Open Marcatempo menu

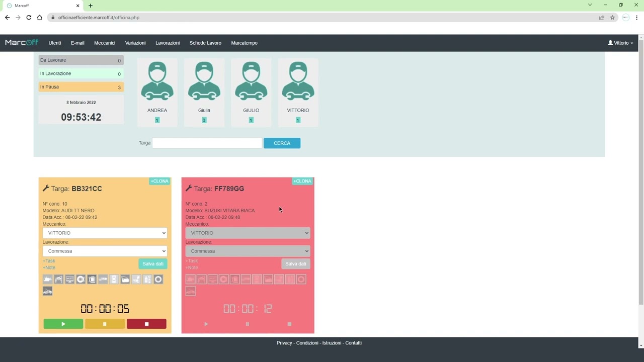pyautogui.click(x=244, y=43)
